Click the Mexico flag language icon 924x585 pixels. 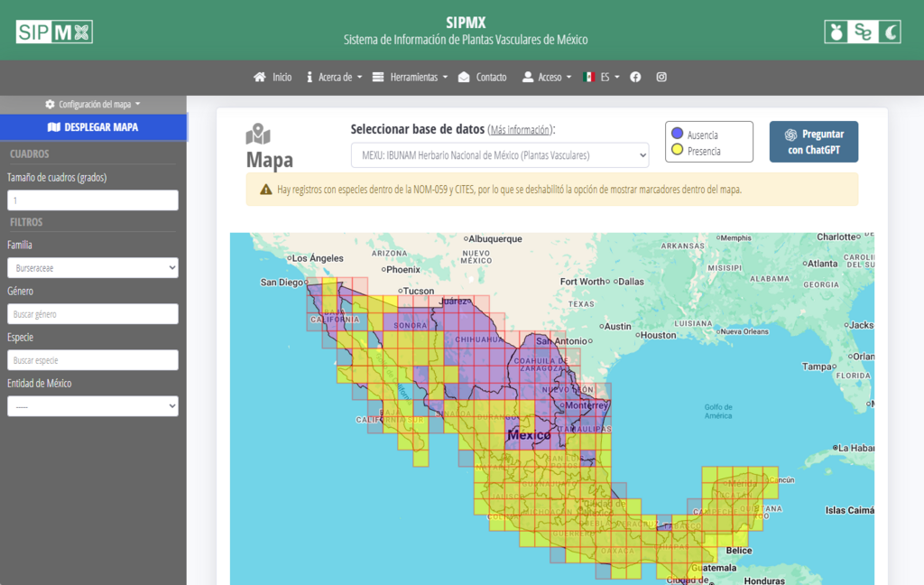[x=588, y=78]
